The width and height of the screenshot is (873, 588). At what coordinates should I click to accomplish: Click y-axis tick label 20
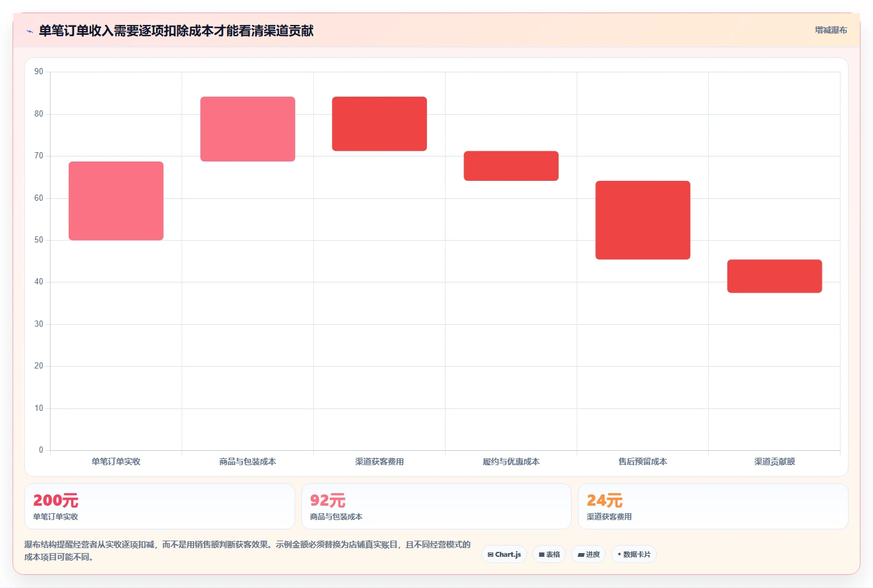(x=39, y=366)
